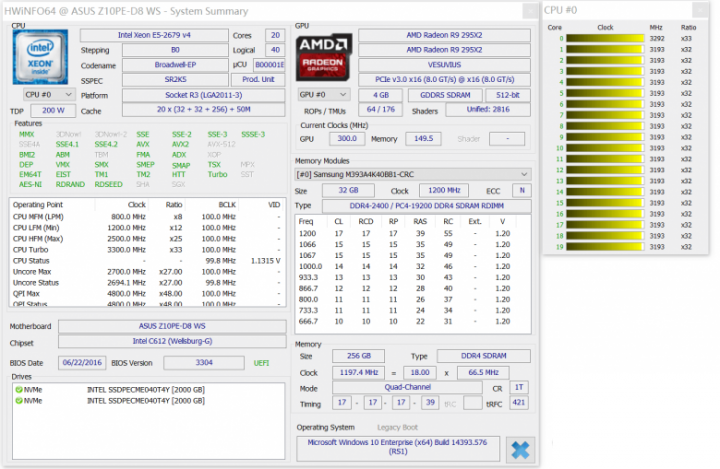Select the 933.3 frequency timing row
This screenshot has height=469, width=720.
click(412, 277)
